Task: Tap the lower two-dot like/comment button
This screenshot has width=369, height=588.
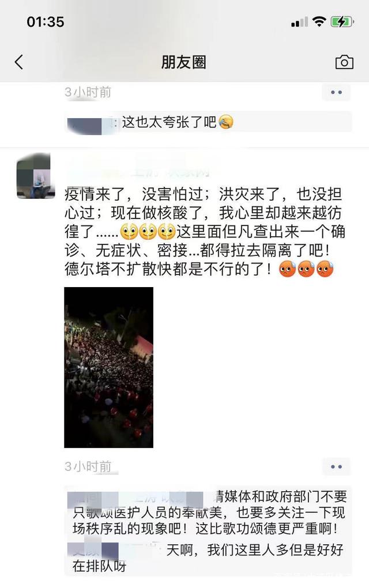Action: (x=336, y=466)
